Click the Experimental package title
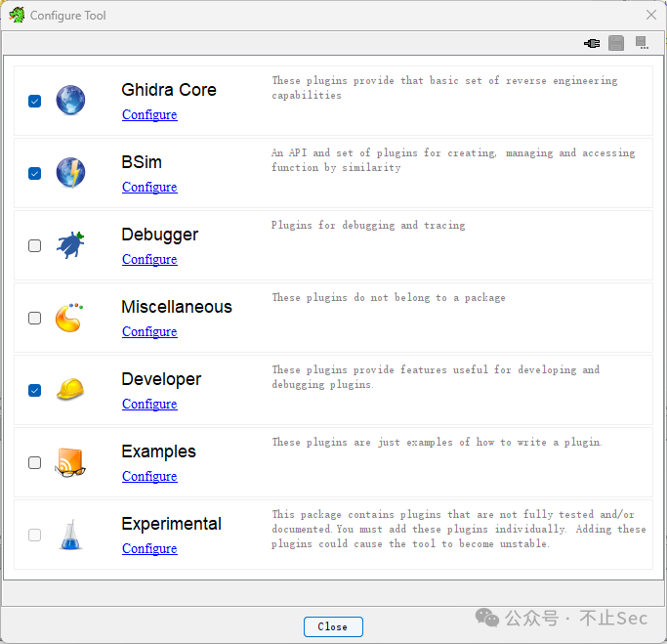Screen dimensions: 667x644 pyautogui.click(x=172, y=524)
